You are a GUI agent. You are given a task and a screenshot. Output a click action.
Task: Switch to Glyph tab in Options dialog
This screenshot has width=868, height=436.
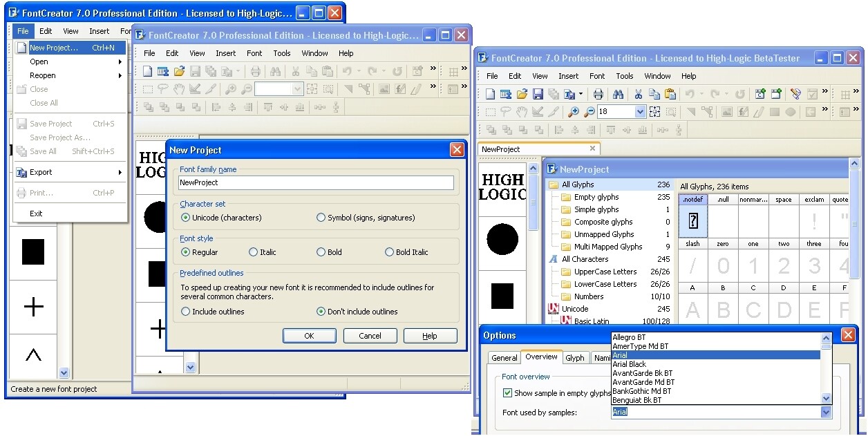point(575,358)
